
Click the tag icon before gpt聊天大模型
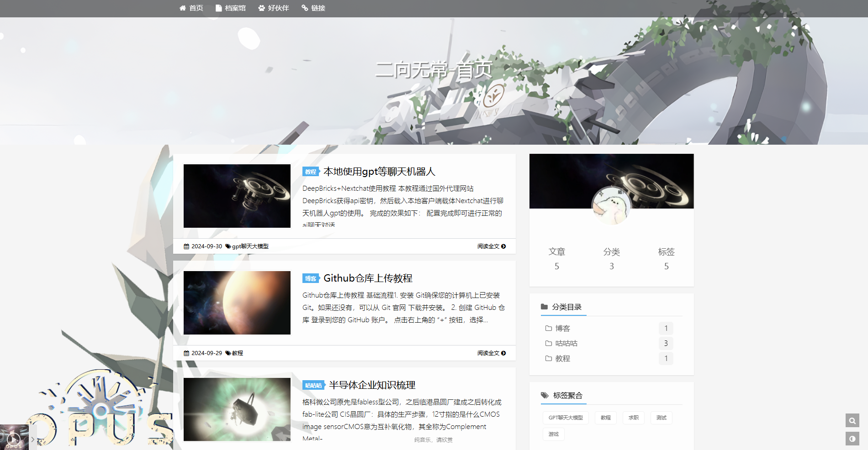[228, 246]
